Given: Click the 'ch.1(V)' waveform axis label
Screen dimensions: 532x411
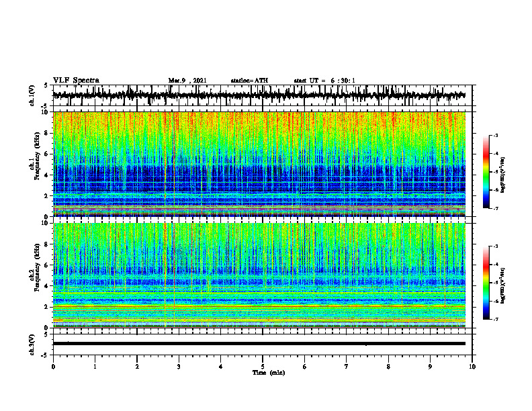Looking at the screenshot, I should [32, 95].
